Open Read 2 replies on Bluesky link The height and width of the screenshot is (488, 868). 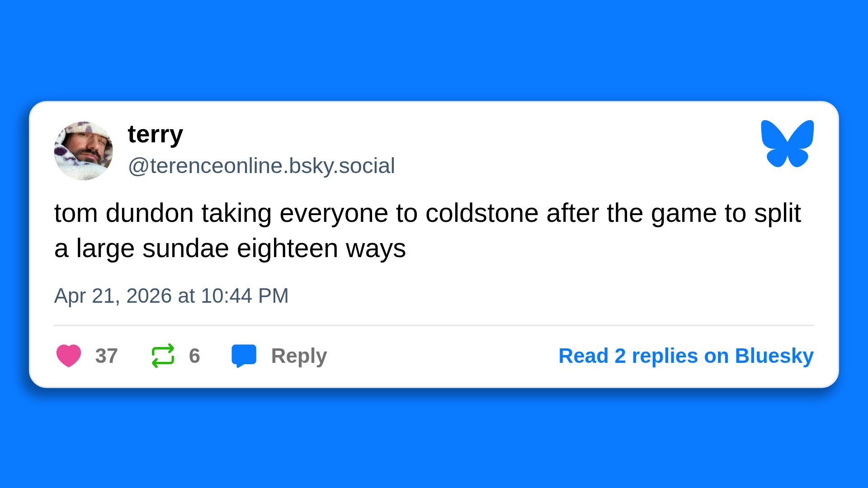pyautogui.click(x=686, y=356)
